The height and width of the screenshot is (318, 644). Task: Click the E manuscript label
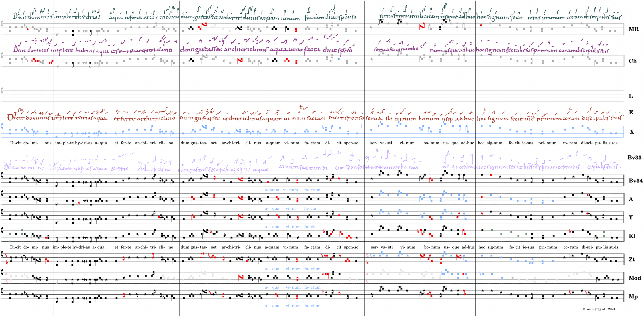631,112
